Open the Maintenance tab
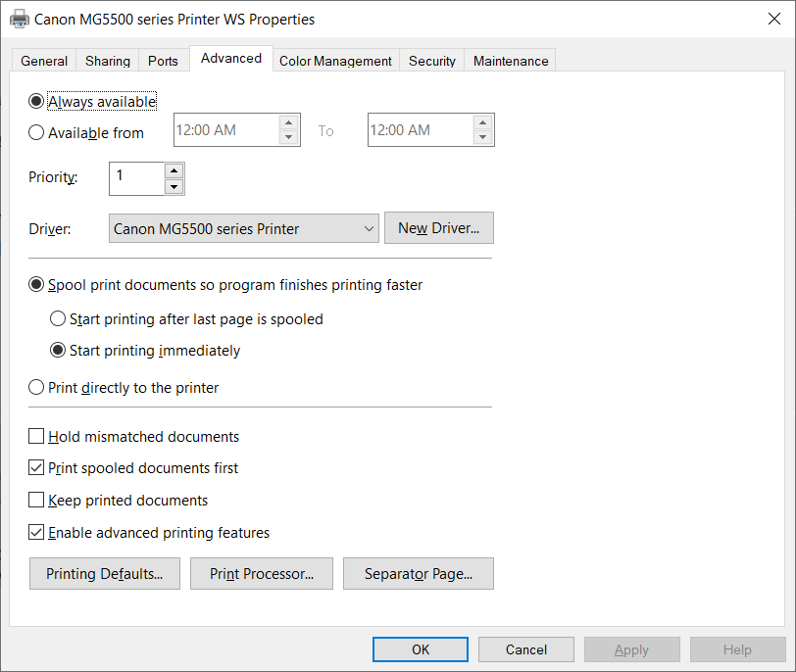Image resolution: width=796 pixels, height=672 pixels. (511, 61)
